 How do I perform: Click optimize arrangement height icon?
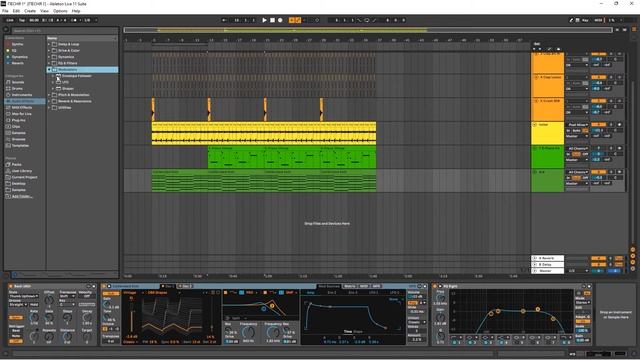(617, 30)
